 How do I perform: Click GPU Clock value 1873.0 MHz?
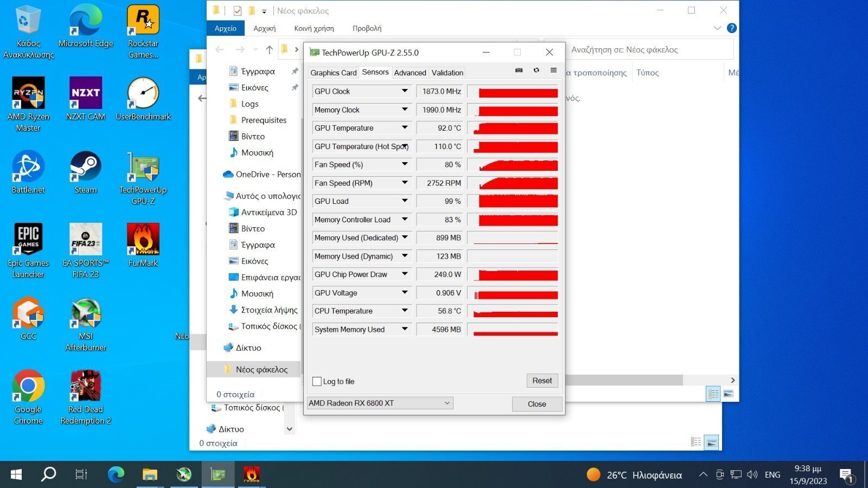pos(440,91)
